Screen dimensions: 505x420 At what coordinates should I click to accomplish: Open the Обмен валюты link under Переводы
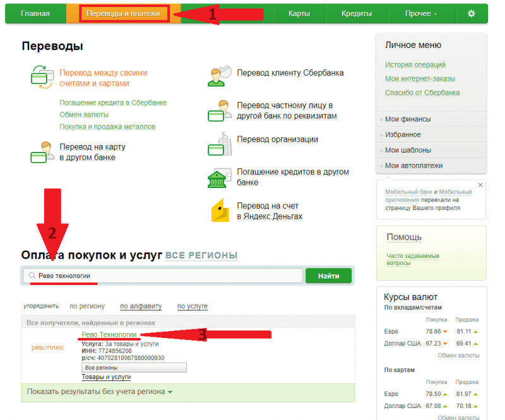pos(84,115)
